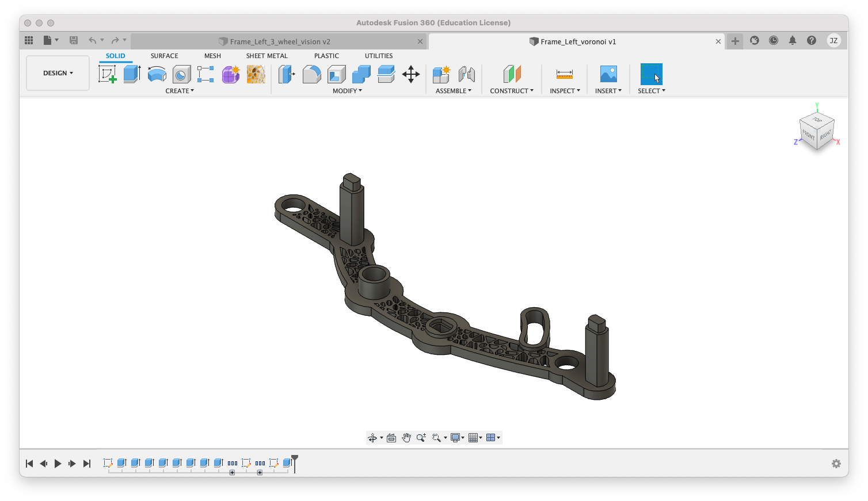Open the Job Status clock icon

pos(774,40)
